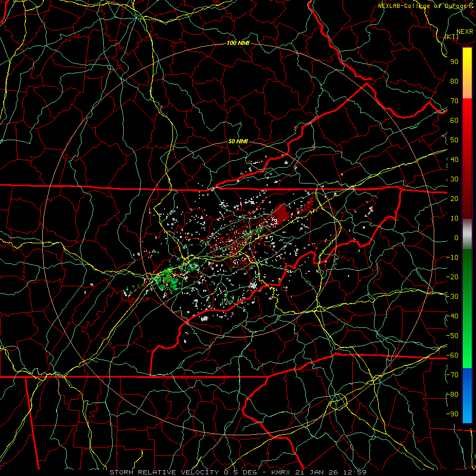This screenshot has width=476, height=476.
Task: Click the "STORM RELATIVE VELOCITY" caption text
Action: click(164, 472)
